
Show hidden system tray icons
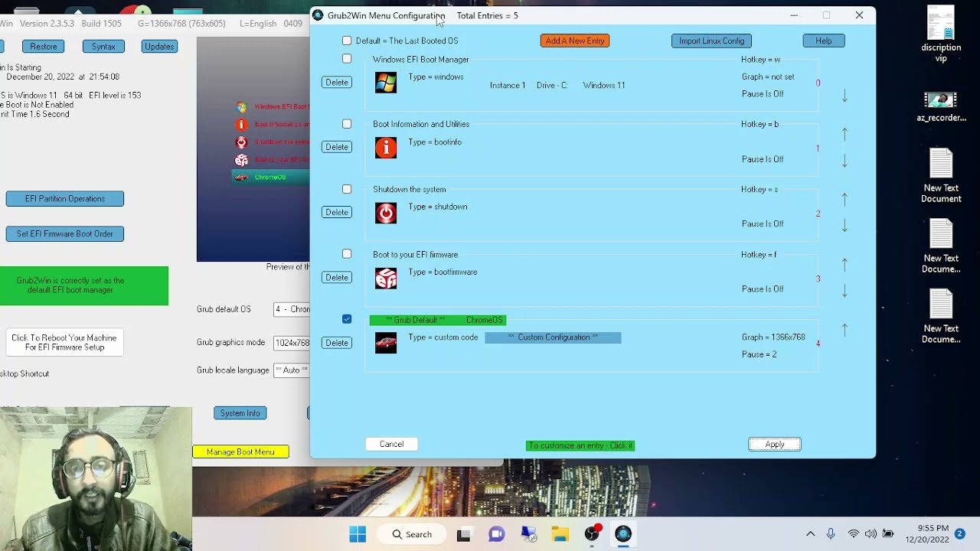click(x=810, y=533)
